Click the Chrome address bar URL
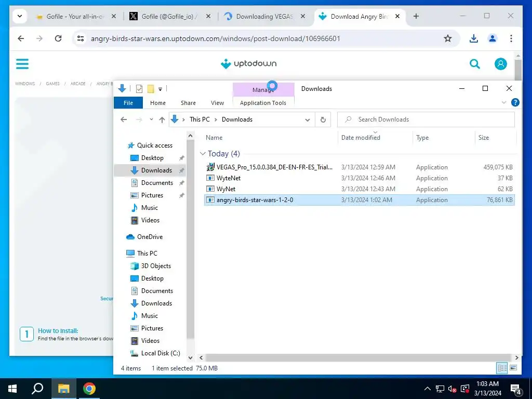Screen dimensions: 532x399 point(216,38)
